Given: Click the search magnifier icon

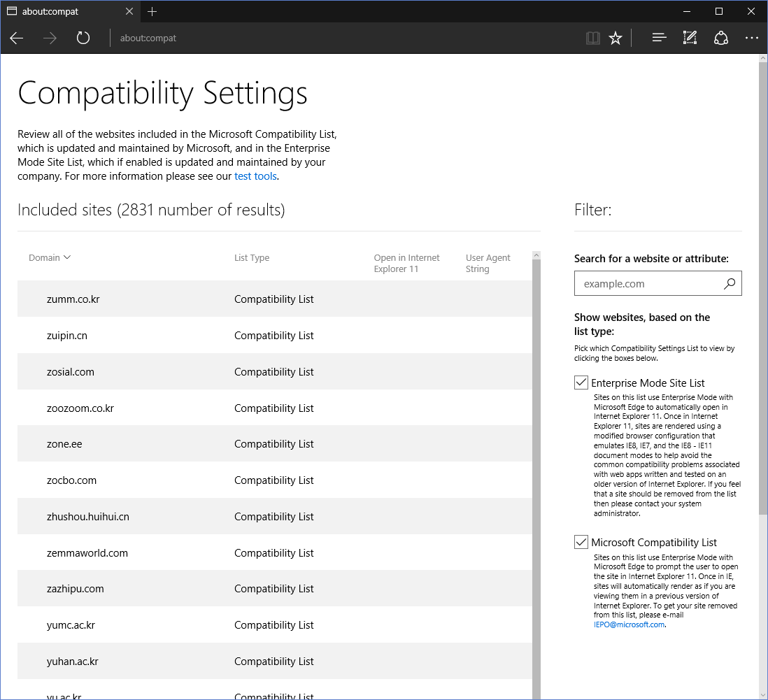Looking at the screenshot, I should pyautogui.click(x=730, y=284).
